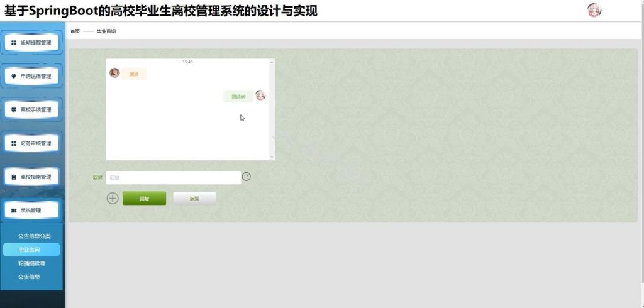Click the grey 返回 button
The image size is (644, 308).
pos(195,199)
